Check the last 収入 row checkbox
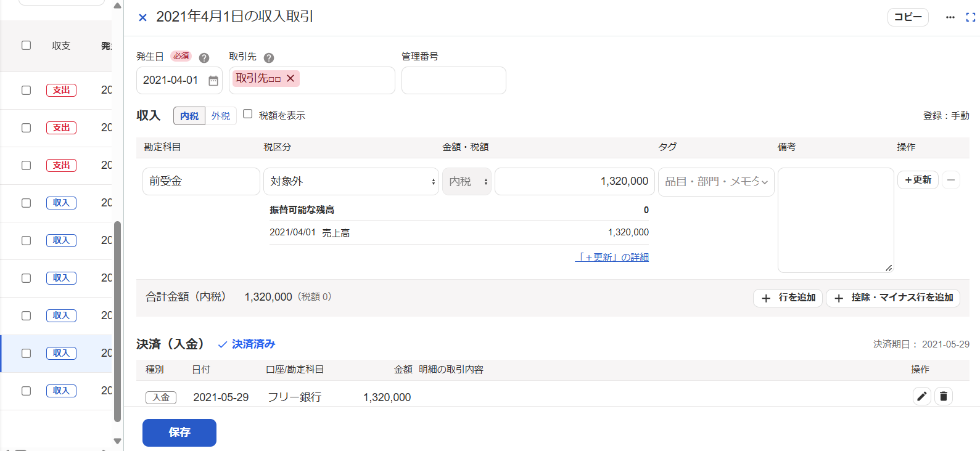This screenshot has height=451, width=980. tap(26, 391)
